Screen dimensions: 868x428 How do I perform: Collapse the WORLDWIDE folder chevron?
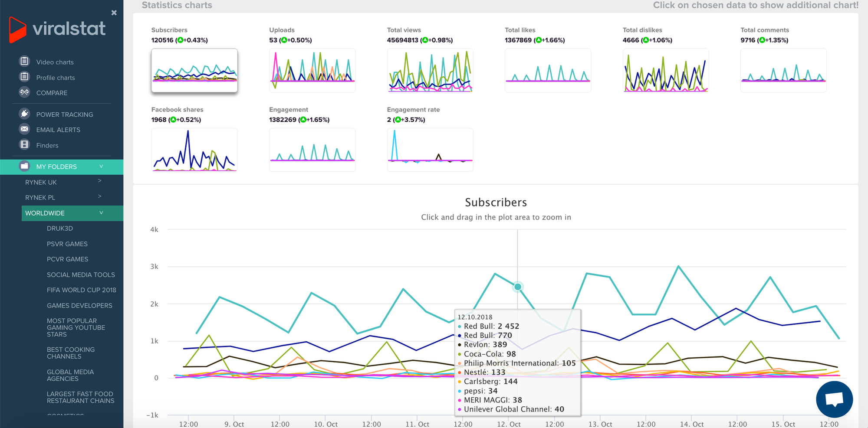101,212
